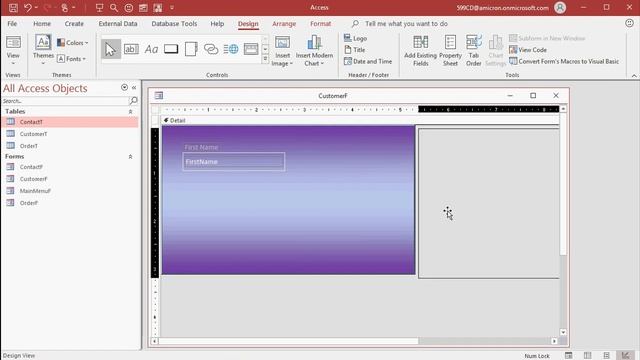Switch to the Arrange tab
640x360 pixels.
click(x=284, y=24)
